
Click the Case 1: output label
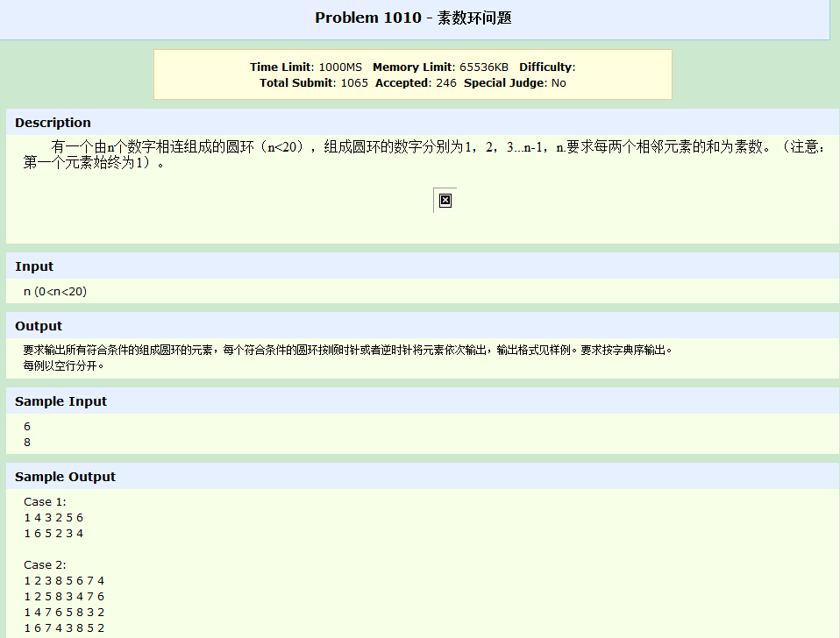pos(45,502)
